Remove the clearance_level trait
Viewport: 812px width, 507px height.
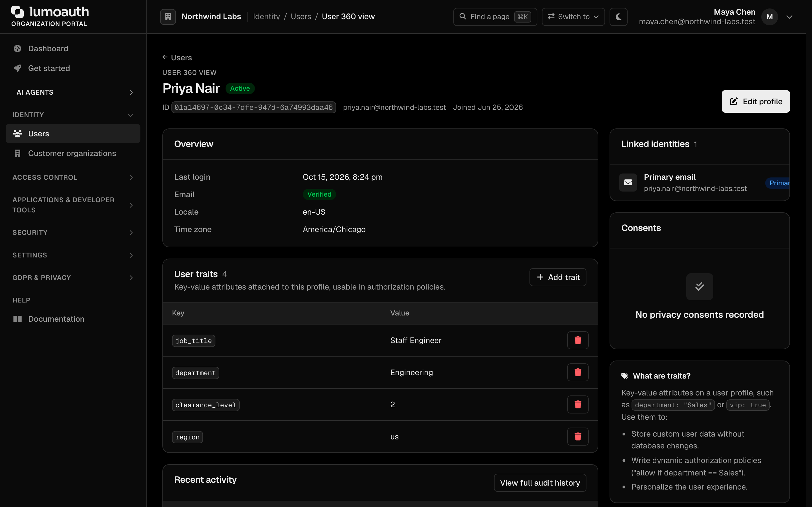click(577, 405)
